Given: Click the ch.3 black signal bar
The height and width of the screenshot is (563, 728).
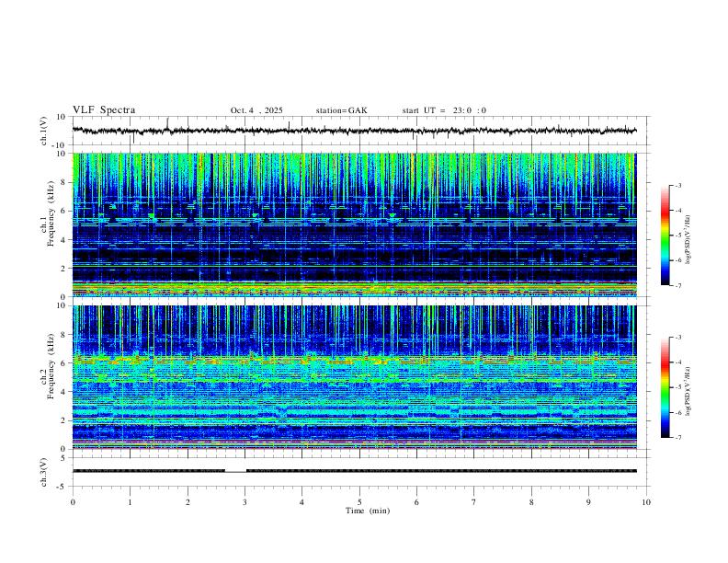Looking at the screenshot, I should click(355, 471).
